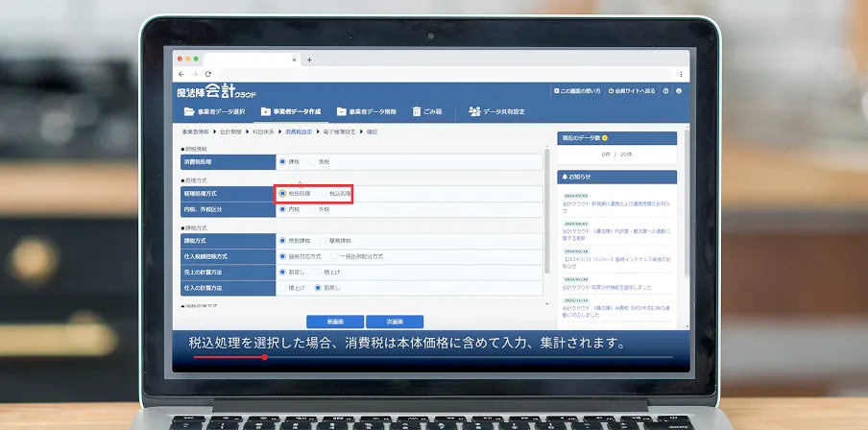Select 簡易課税 for 課税方式

point(324,241)
